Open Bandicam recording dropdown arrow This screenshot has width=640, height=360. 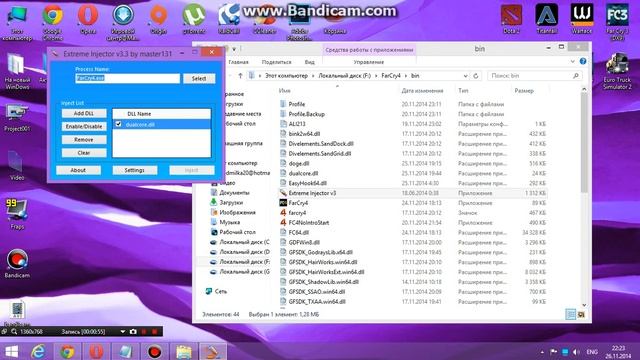(122, 332)
